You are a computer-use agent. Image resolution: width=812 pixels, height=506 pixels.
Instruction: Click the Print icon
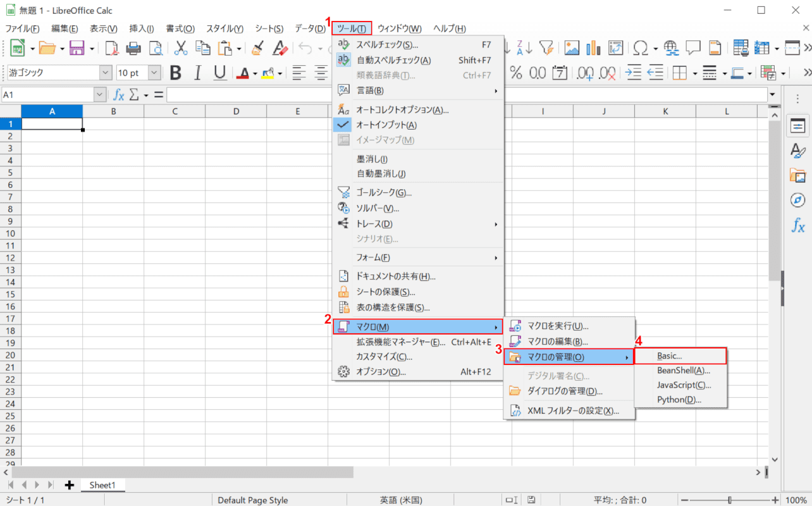[x=133, y=48]
